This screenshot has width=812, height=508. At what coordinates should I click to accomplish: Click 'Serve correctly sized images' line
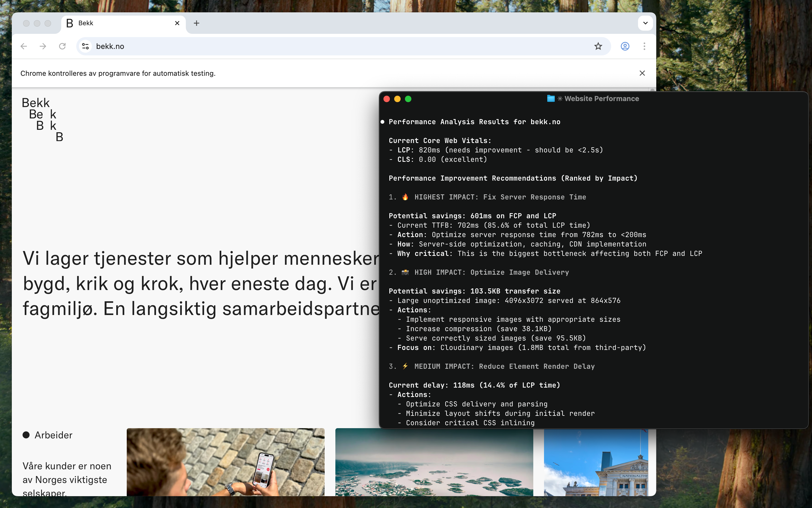pos(492,338)
